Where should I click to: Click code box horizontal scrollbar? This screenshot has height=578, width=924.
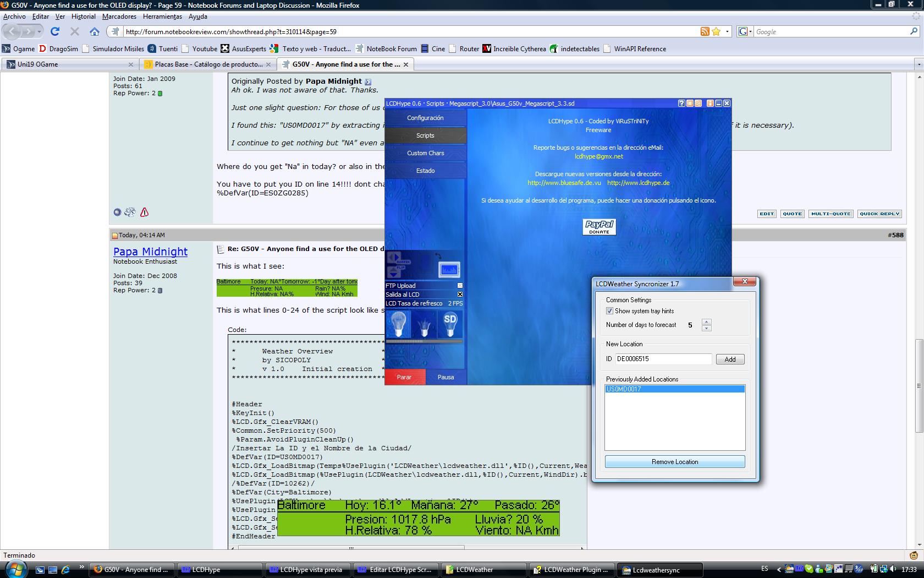(x=351, y=548)
